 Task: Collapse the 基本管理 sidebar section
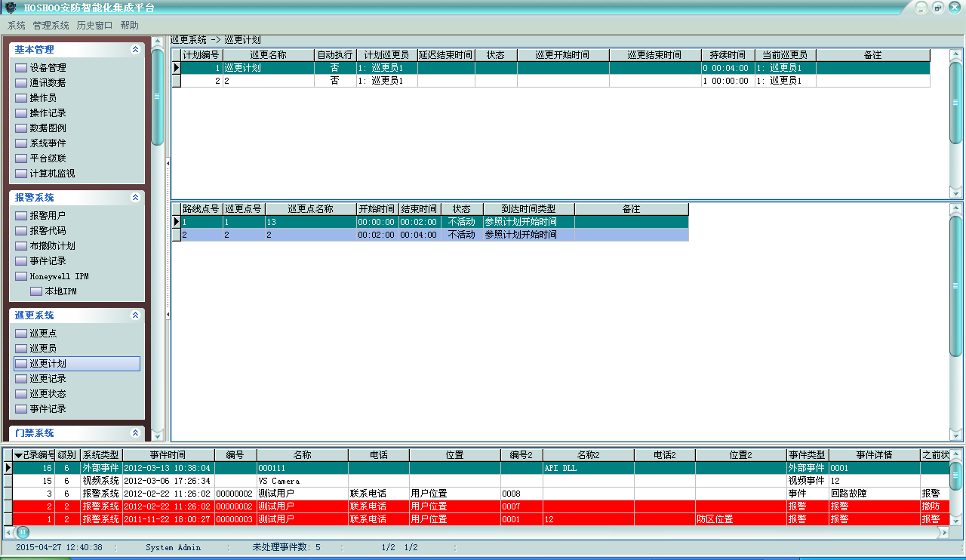pyautogui.click(x=135, y=50)
